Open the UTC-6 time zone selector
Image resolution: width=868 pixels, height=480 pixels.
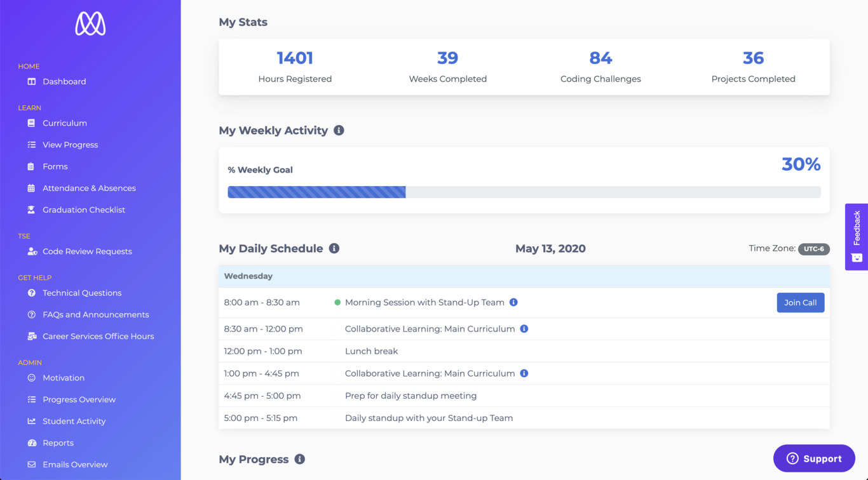(x=814, y=249)
